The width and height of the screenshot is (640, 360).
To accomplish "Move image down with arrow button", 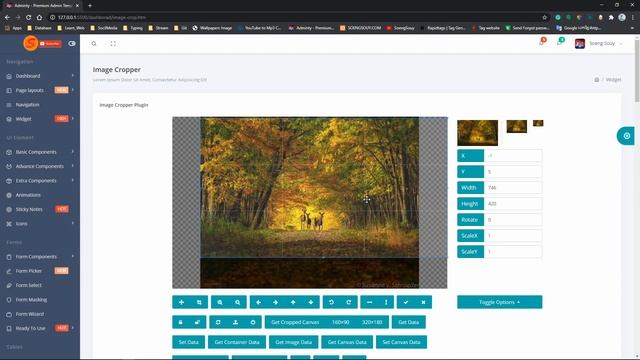I will [x=311, y=302].
